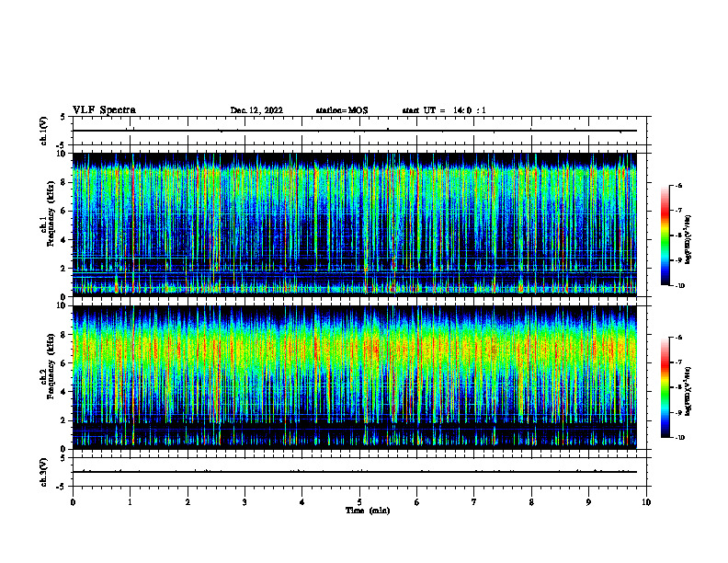
Task: Click the ch.2 spectrogram panel
Action: click(x=355, y=377)
